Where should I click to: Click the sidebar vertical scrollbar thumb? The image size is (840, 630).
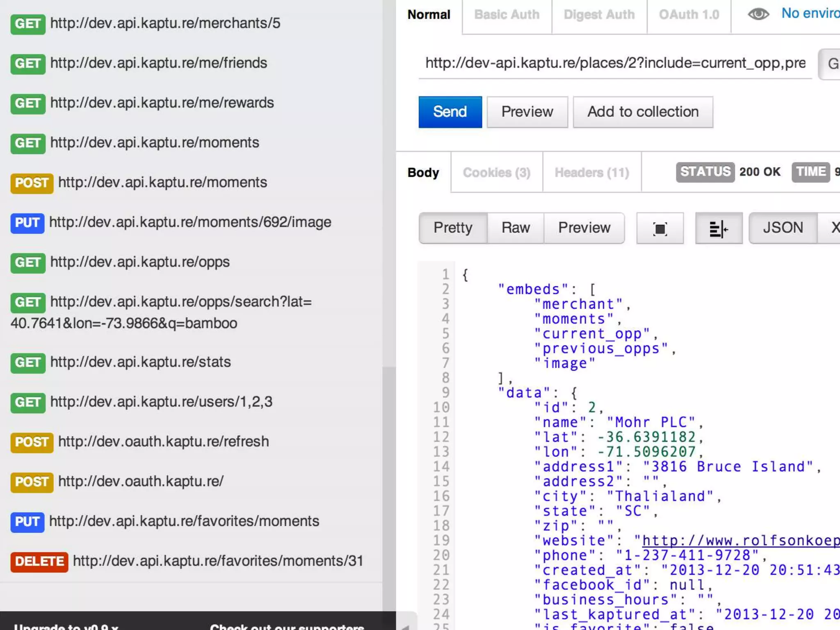(389, 488)
